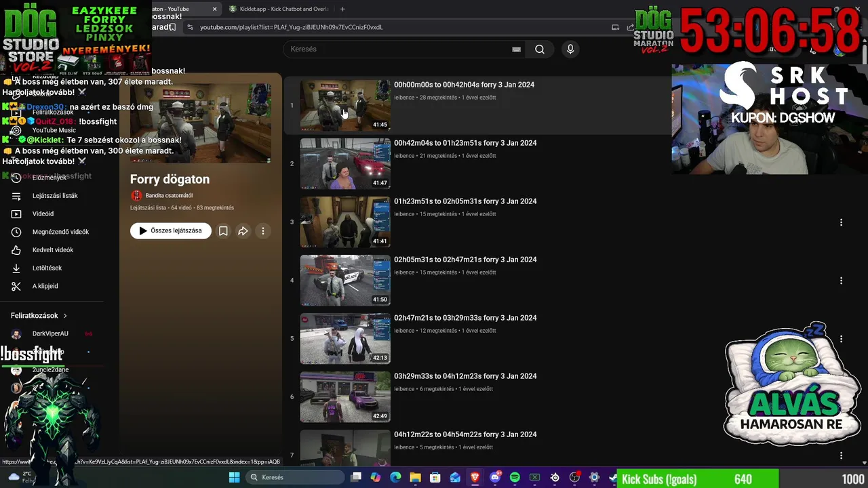Open Copilot from the taskbar
Viewport: 868px width, 488px height.
tap(376, 477)
